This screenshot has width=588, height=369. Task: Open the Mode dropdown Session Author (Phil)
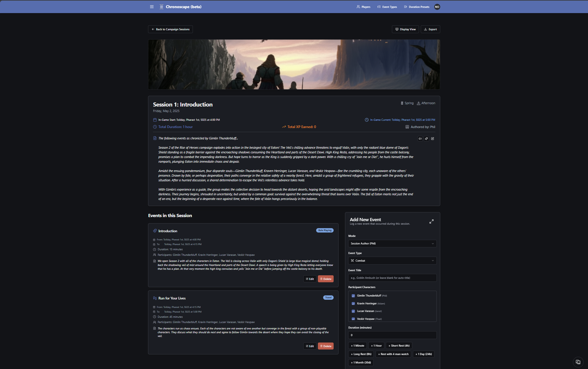coord(392,244)
